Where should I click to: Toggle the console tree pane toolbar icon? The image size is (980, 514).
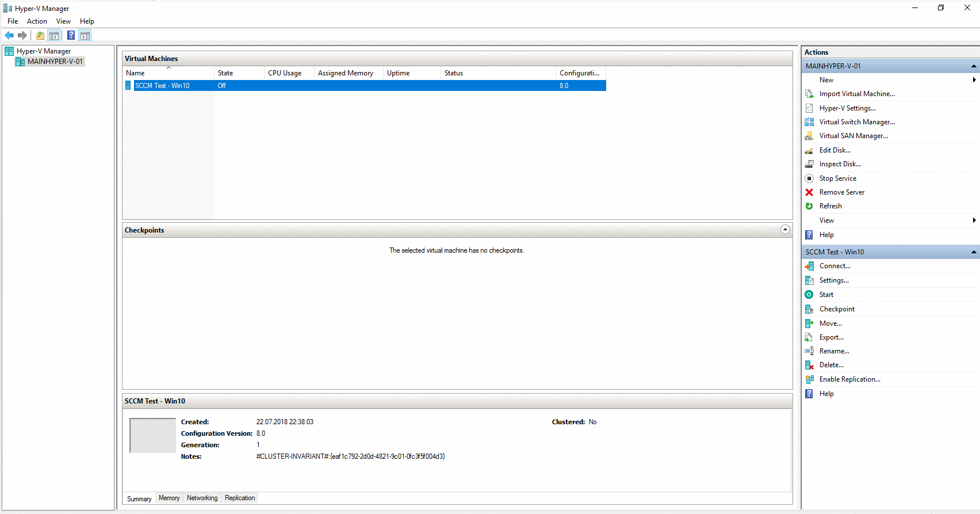coord(54,36)
